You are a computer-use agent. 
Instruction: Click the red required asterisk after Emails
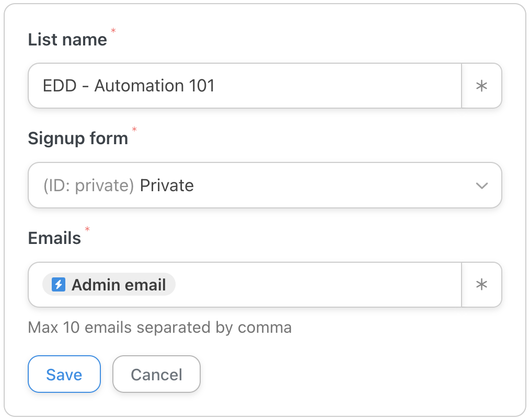[87, 229]
